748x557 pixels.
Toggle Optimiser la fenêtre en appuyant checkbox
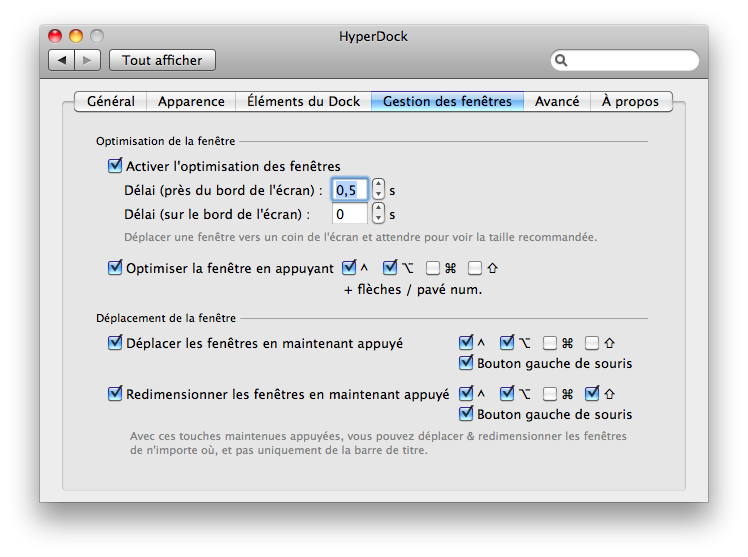pyautogui.click(x=114, y=268)
